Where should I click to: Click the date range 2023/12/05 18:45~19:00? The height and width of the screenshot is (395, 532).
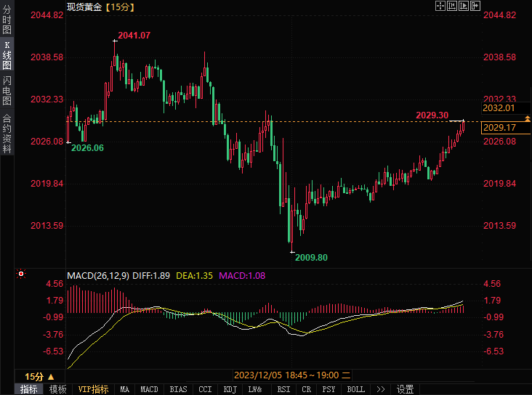click(x=292, y=375)
